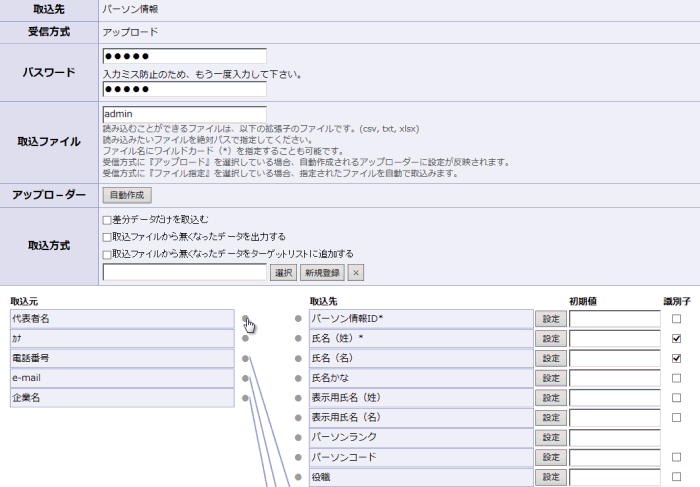Click 設定 button for 役職
700x487 pixels.
[551, 477]
